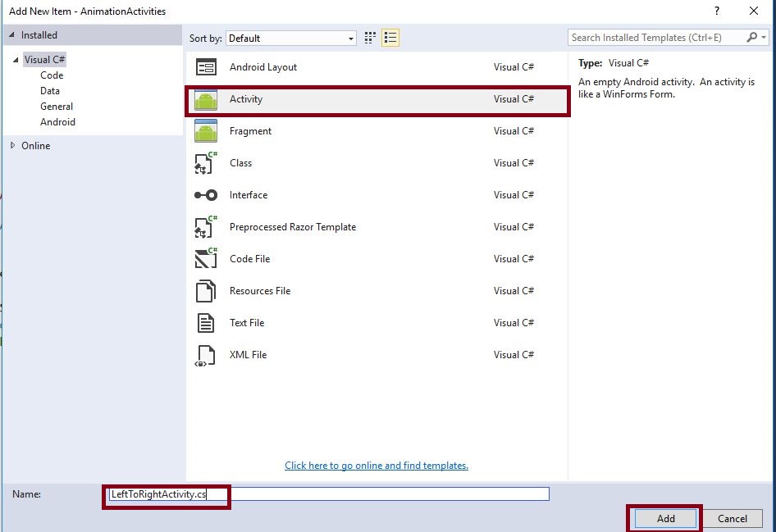Select the Visual C# tree node
Image resolution: width=776 pixels, height=532 pixels.
44,60
